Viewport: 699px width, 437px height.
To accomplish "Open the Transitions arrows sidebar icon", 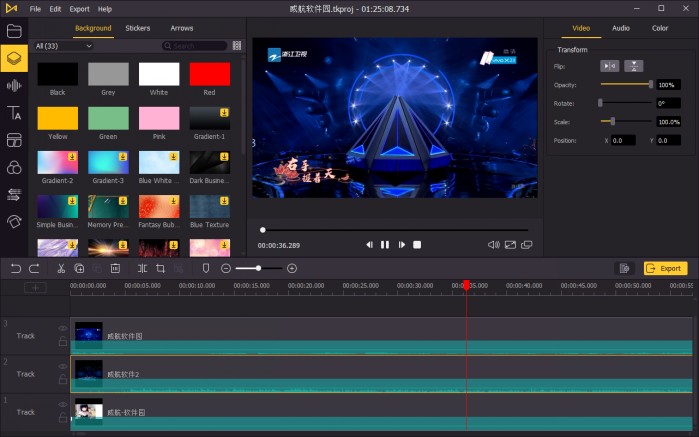I will pyautogui.click(x=14, y=194).
